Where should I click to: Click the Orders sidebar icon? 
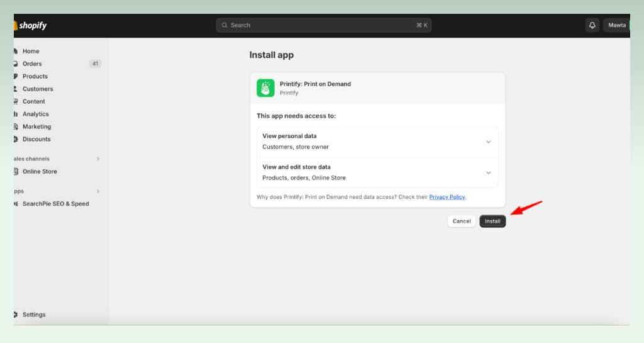(16, 64)
